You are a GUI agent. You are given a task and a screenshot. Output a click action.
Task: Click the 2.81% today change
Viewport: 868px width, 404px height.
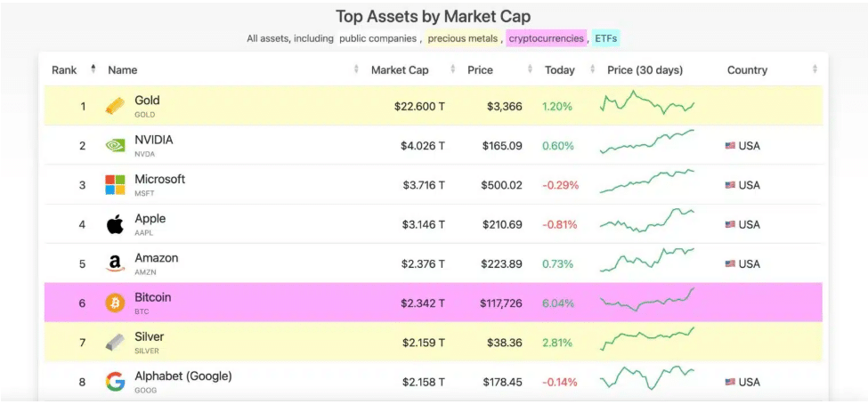(558, 343)
